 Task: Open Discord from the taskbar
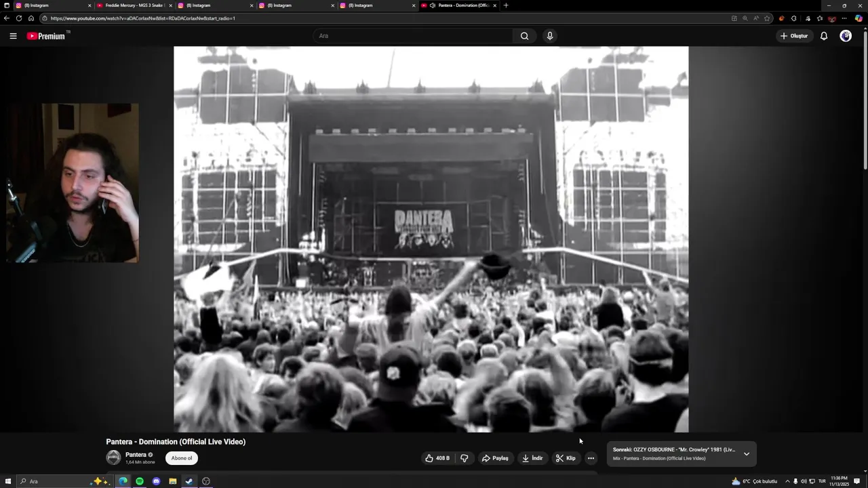(156, 481)
